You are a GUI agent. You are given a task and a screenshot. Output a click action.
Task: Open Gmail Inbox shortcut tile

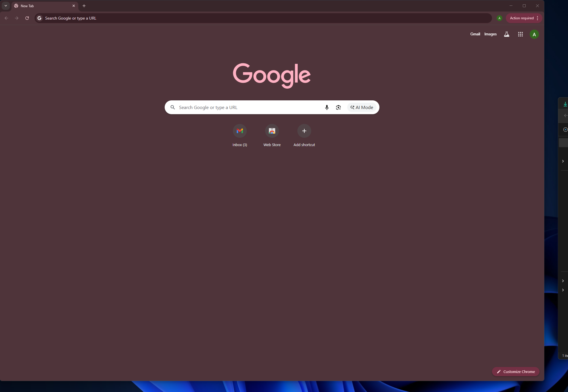pyautogui.click(x=240, y=131)
